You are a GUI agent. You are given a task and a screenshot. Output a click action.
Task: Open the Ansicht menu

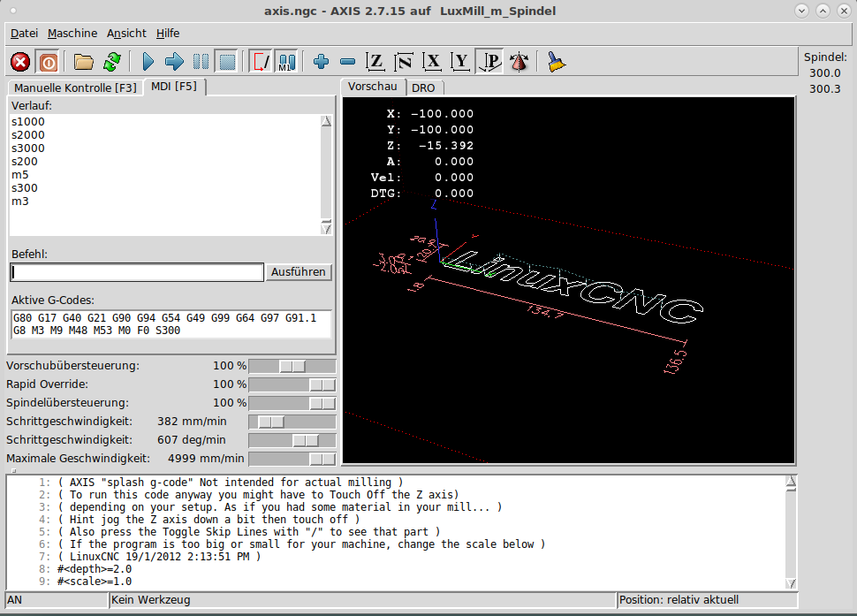point(126,34)
